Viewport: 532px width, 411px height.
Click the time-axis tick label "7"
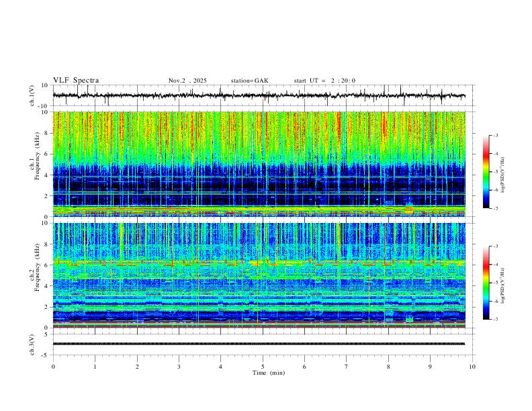[347, 367]
